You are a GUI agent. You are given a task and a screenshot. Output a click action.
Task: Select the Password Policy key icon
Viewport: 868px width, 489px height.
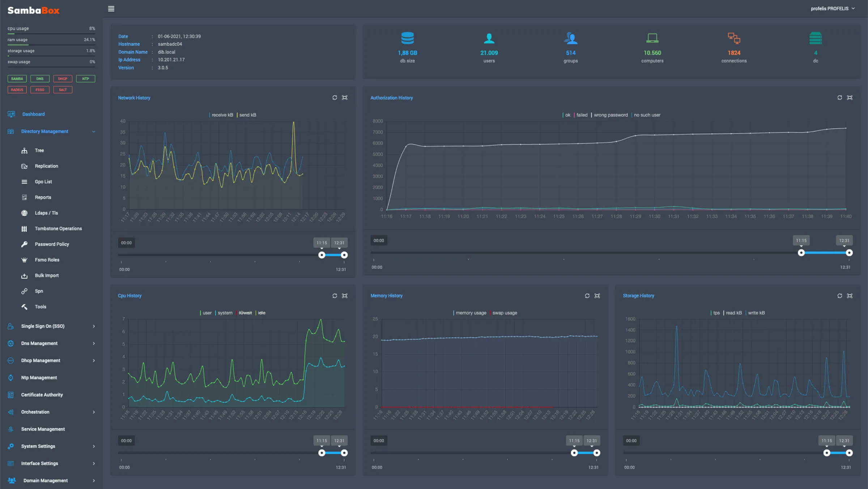tap(24, 244)
